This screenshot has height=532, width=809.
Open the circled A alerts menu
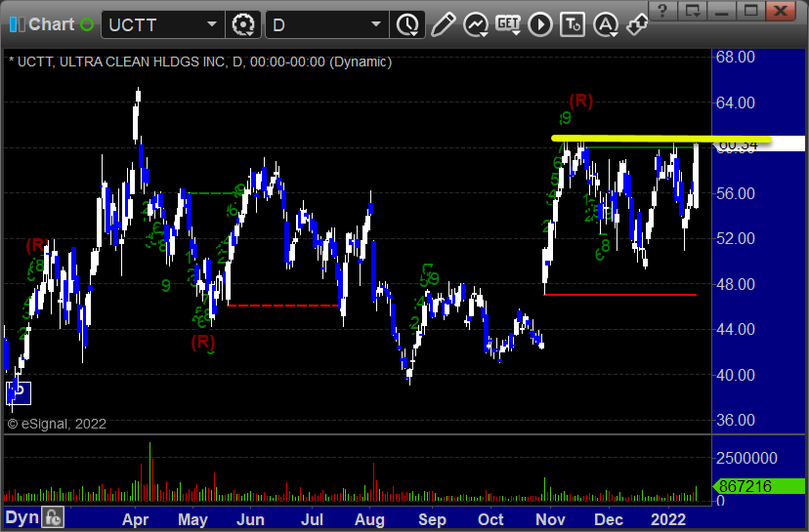pos(606,24)
